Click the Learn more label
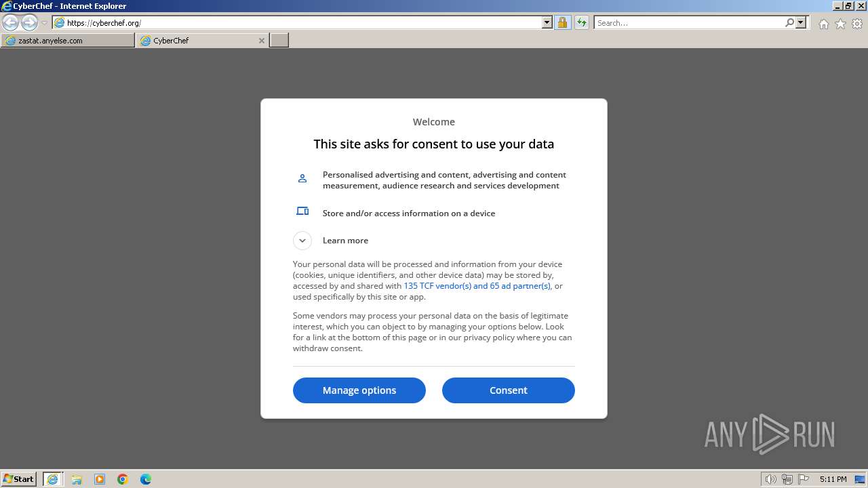The width and height of the screenshot is (868, 488). point(345,241)
